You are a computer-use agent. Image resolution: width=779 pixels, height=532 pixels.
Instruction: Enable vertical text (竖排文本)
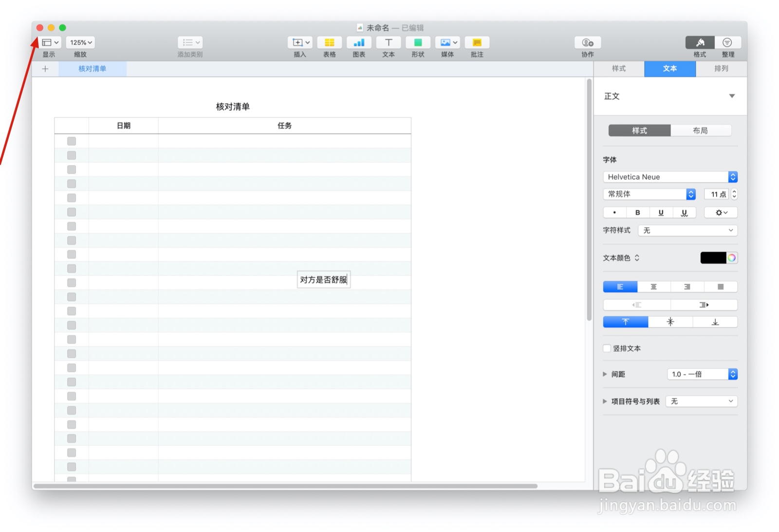point(607,348)
